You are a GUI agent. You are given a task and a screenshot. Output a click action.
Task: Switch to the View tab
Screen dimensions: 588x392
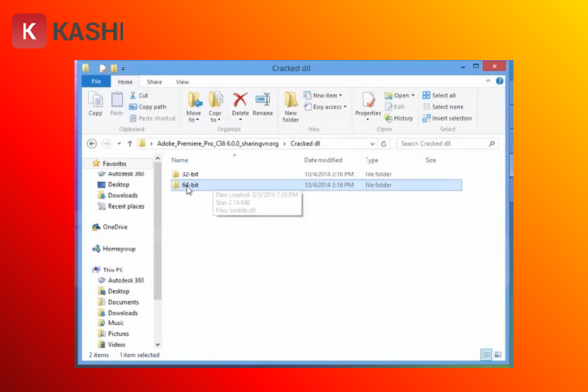182,82
